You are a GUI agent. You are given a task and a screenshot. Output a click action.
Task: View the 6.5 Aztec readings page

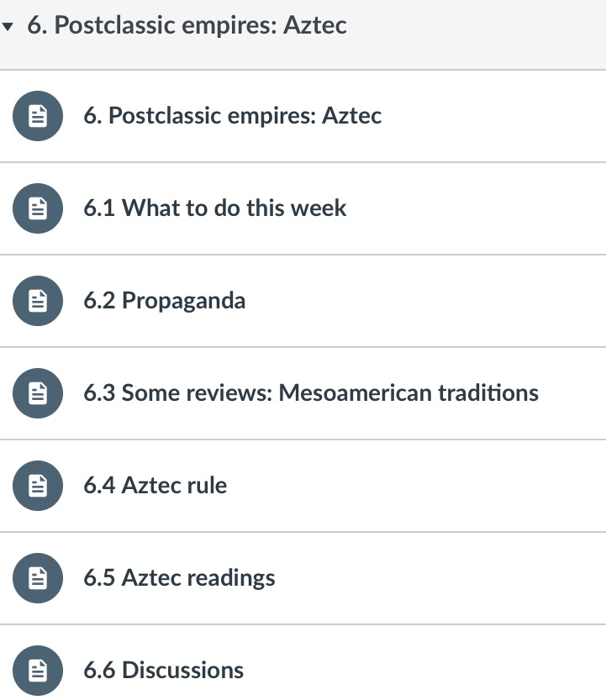[179, 577]
